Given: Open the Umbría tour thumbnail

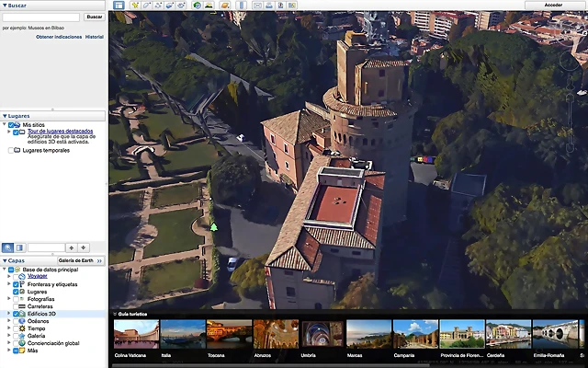Looking at the screenshot, I should click(x=322, y=334).
